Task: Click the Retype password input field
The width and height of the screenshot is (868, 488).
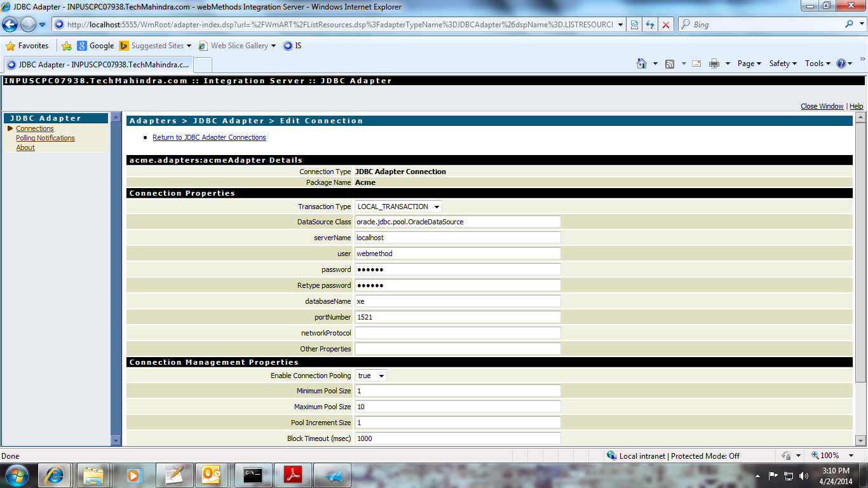Action: point(458,285)
